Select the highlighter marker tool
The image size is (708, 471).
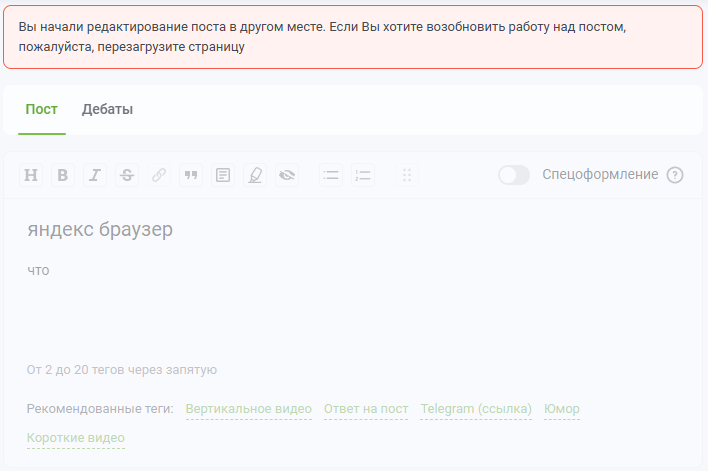tap(255, 175)
